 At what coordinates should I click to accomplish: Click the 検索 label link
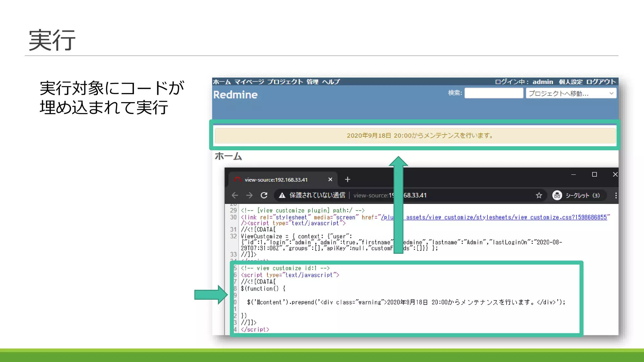point(455,93)
